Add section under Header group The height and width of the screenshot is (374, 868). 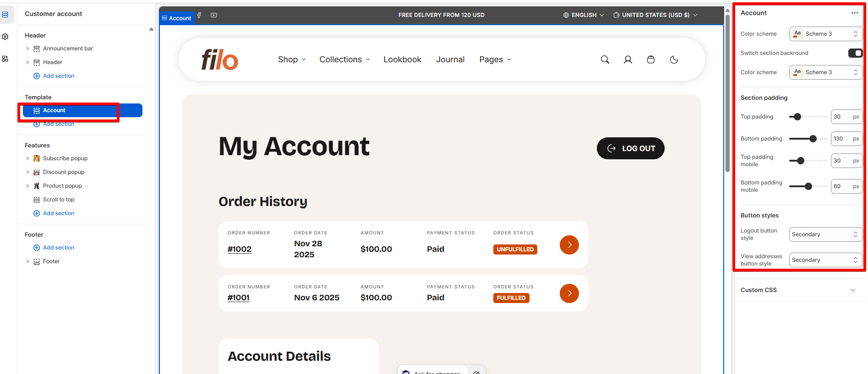(54, 76)
